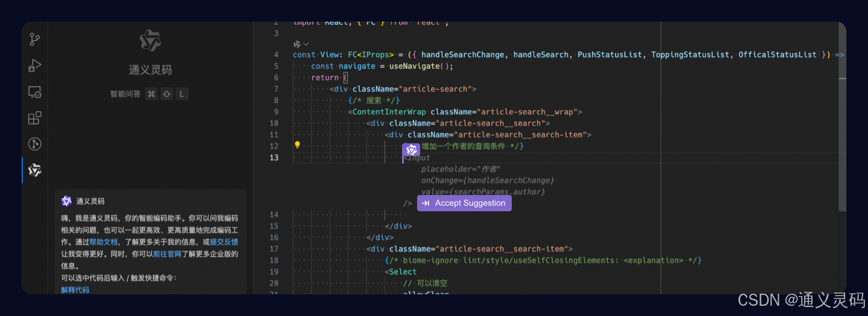Click the 增加一个作者的查询条件 comment
The width and height of the screenshot is (868, 316).
(464, 146)
